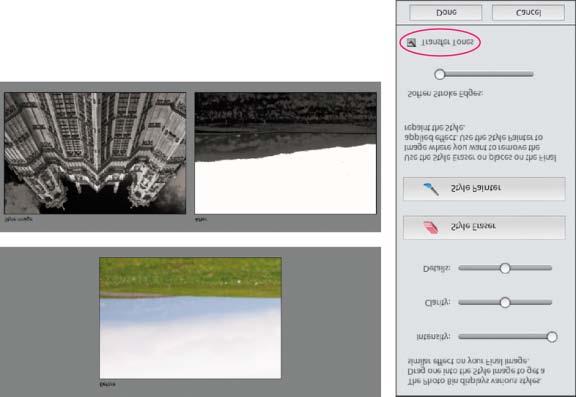576x397 pixels.
Task: Click the Soften Stroke Edges slider handle
Action: [x=440, y=75]
